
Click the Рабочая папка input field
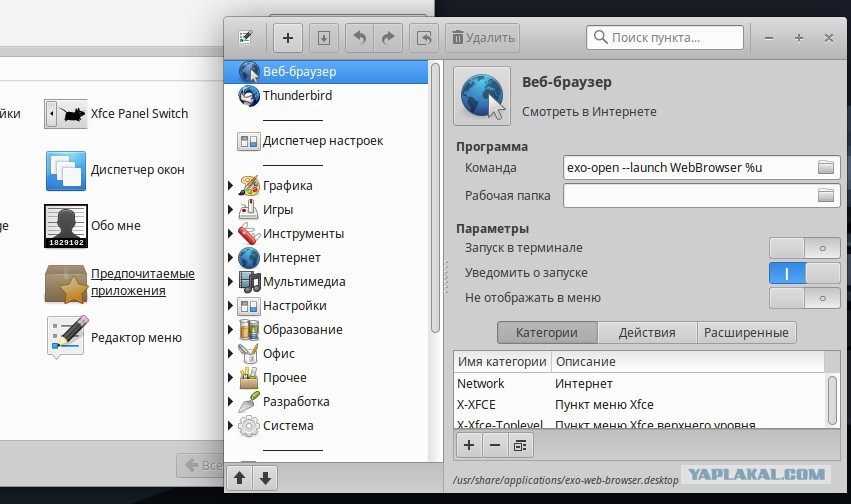[x=701, y=195]
